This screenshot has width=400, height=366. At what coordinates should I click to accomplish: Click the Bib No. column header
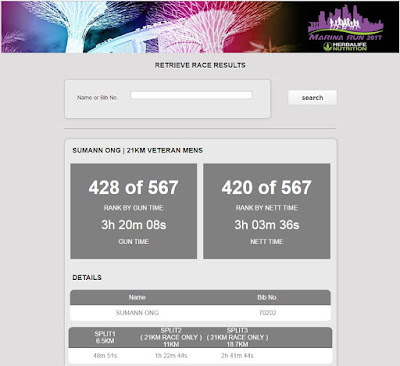pyautogui.click(x=267, y=297)
